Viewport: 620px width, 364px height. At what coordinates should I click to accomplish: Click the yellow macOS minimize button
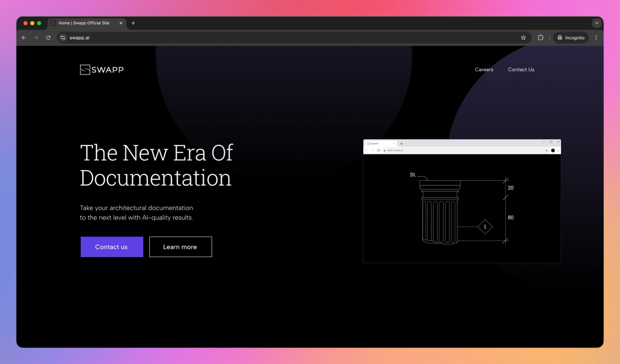pyautogui.click(x=33, y=23)
